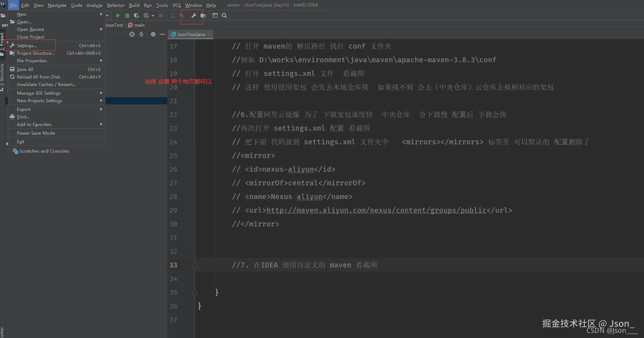644x338 pixels.
Task: Click the crosshair locate-file icon in Project panel
Action: (x=132, y=34)
